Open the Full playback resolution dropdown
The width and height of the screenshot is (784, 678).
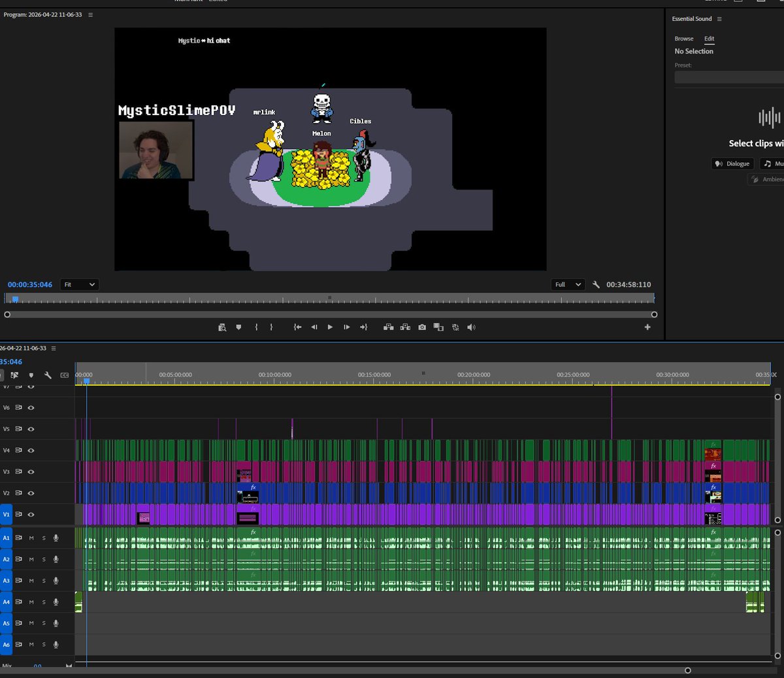[x=567, y=284]
